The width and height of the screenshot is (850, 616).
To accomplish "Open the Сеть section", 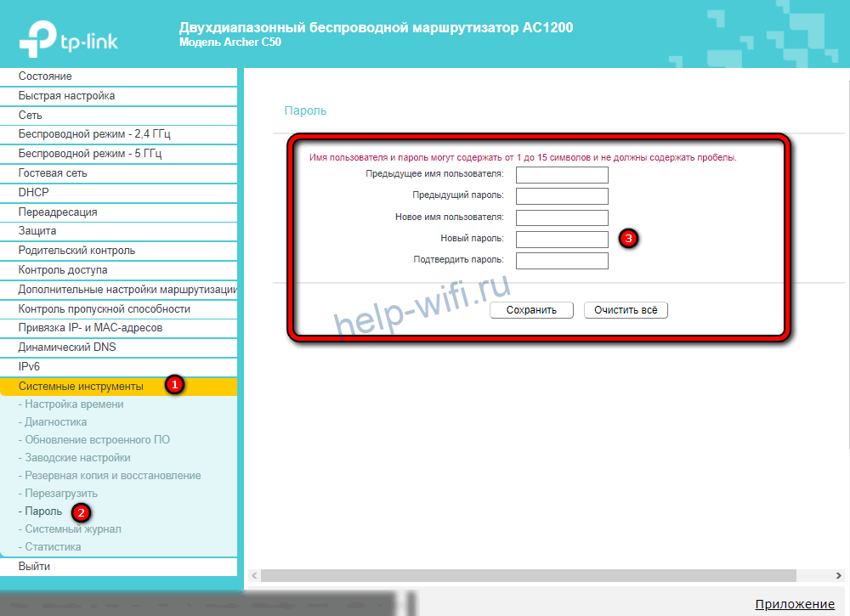I will click(118, 116).
